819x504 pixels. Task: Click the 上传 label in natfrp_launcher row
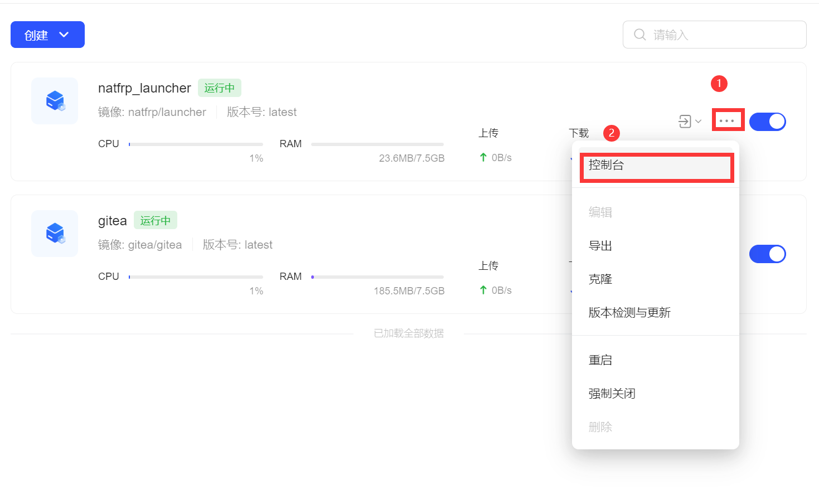pos(488,133)
